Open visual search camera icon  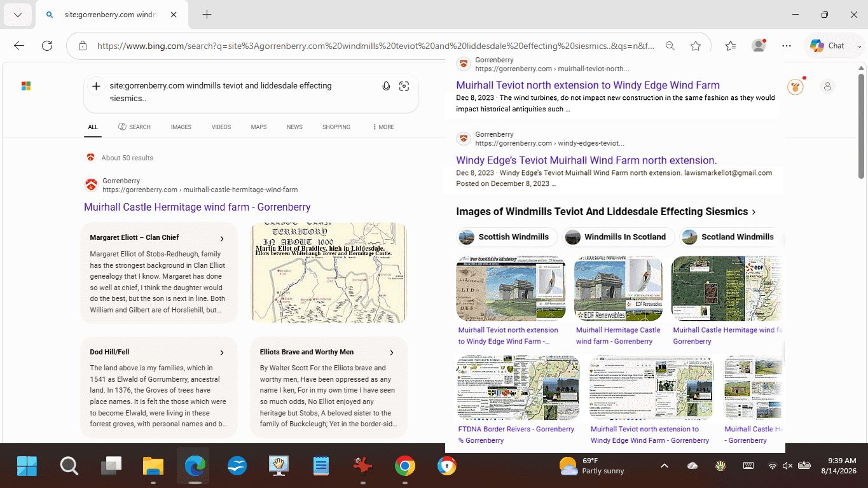coord(404,86)
